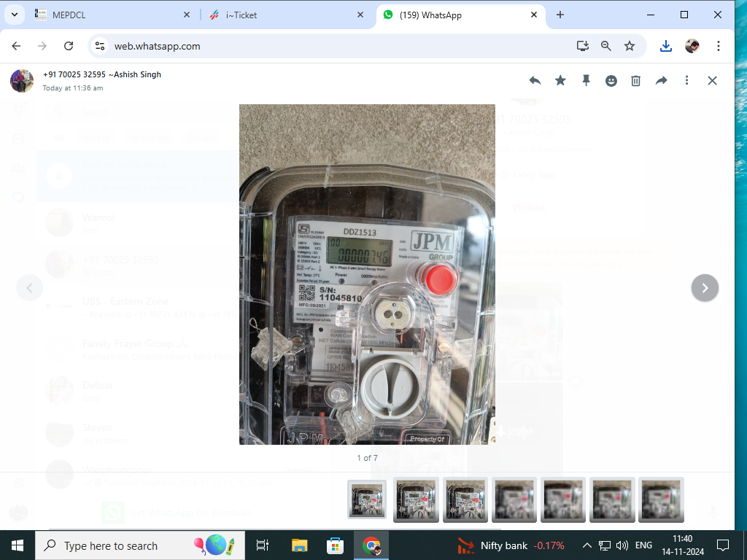Close the WhatsApp media viewer
This screenshot has height=560, width=747.
[712, 81]
